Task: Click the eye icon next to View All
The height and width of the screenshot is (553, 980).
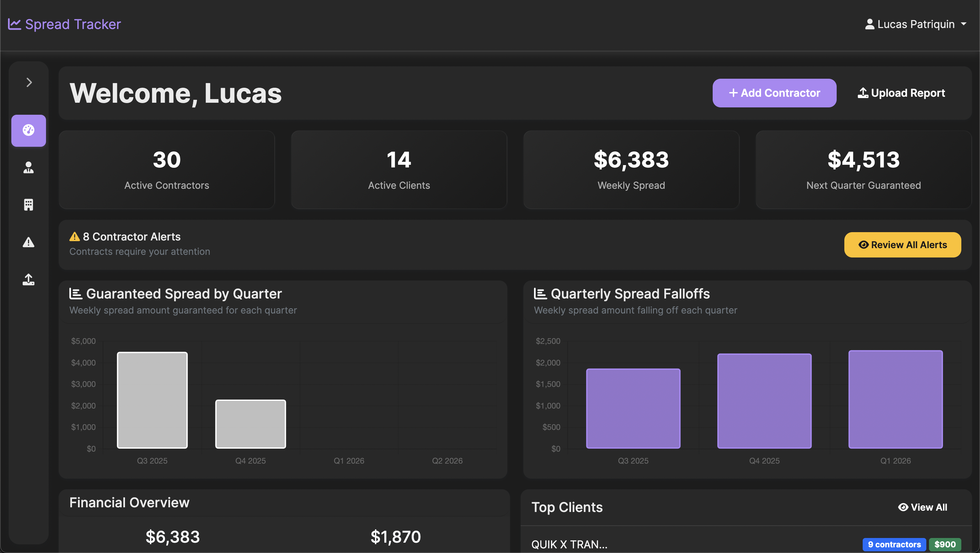Action: [903, 507]
